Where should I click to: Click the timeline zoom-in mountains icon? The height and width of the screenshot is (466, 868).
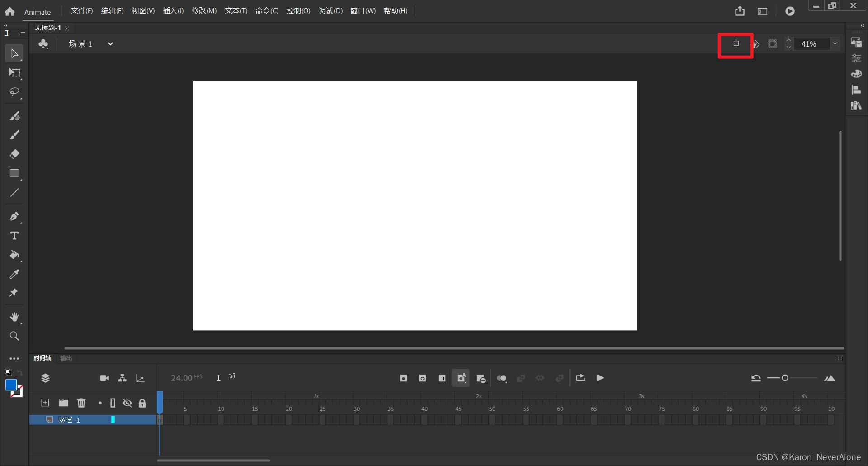coord(830,378)
